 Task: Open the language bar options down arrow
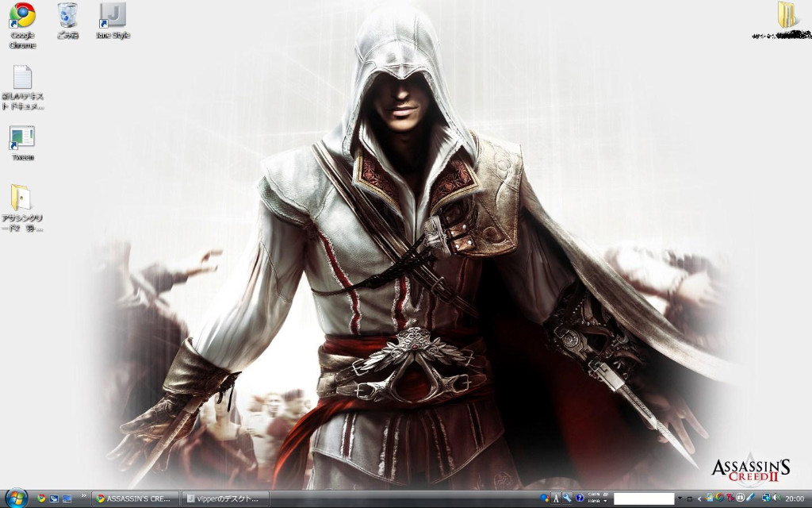tap(605, 501)
